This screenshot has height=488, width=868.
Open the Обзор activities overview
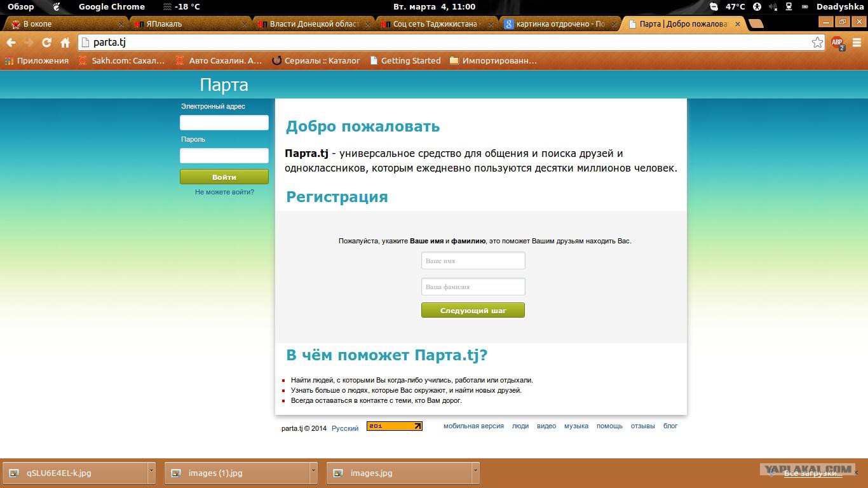pos(21,7)
